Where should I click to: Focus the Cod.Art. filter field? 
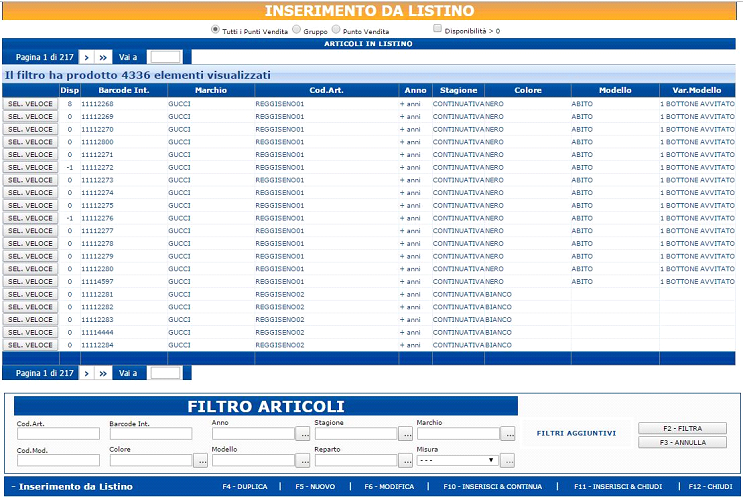pyautogui.click(x=58, y=434)
